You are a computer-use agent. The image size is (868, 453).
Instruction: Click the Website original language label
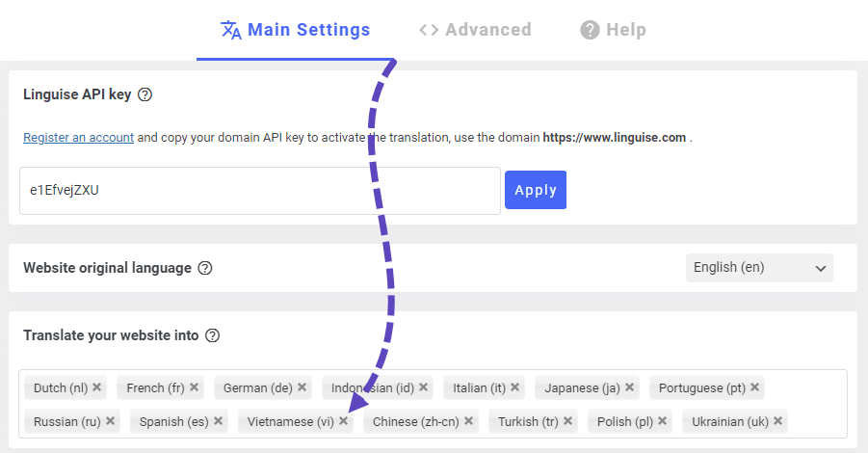point(107,268)
